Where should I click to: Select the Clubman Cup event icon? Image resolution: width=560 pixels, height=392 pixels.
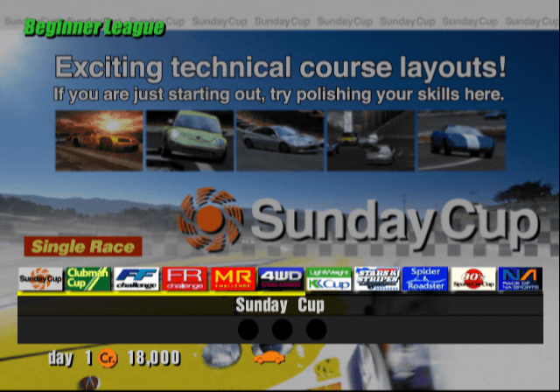88,279
